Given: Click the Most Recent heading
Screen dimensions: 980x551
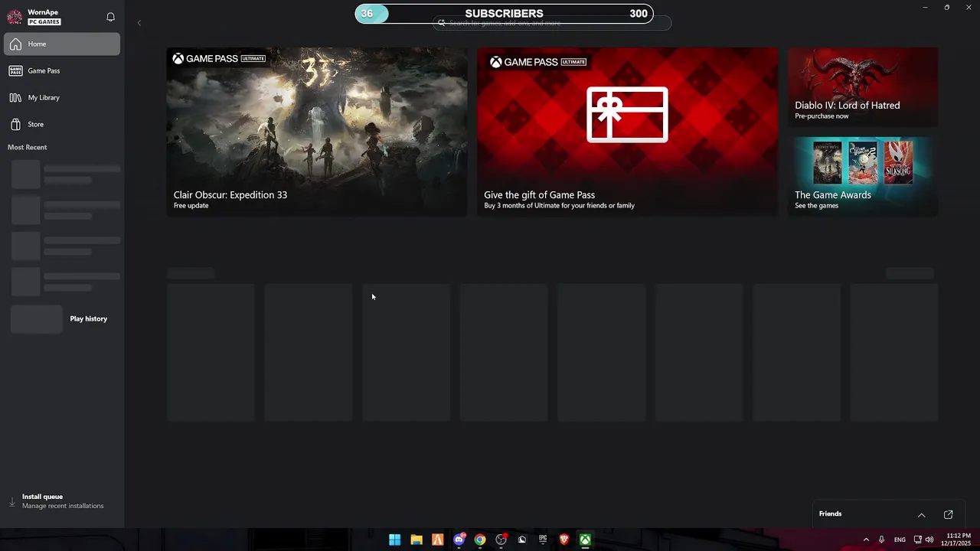Looking at the screenshot, I should [27, 147].
